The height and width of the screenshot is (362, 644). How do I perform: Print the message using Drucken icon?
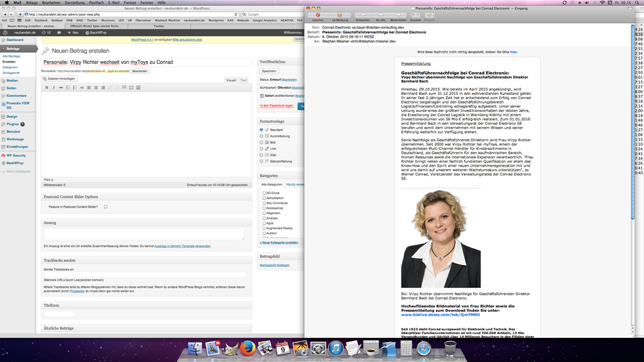pos(415,15)
